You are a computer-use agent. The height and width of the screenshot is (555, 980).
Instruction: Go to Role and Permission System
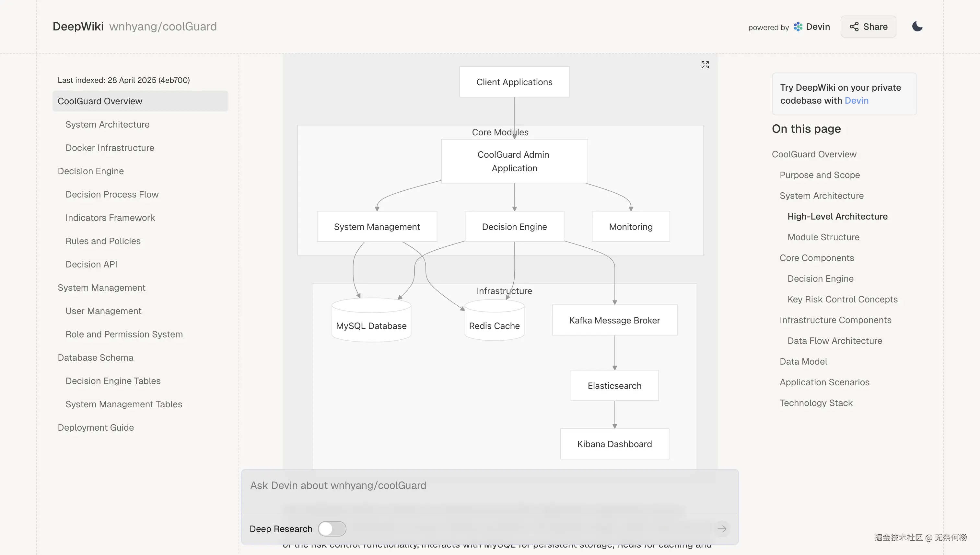(124, 334)
